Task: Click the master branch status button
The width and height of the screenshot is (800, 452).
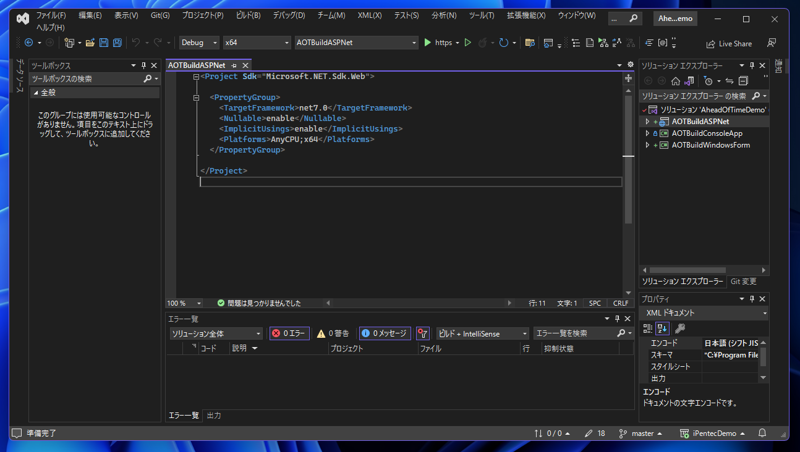Action: tap(640, 434)
